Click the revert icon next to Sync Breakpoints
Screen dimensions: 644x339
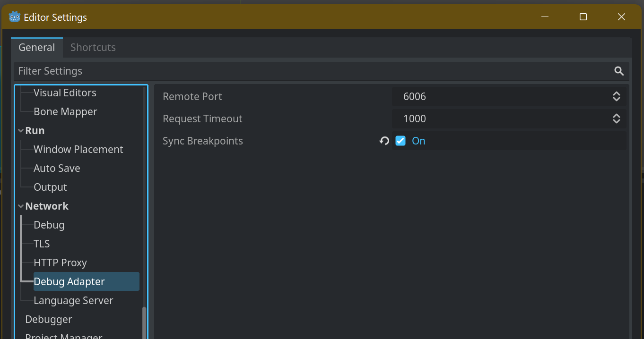click(384, 140)
